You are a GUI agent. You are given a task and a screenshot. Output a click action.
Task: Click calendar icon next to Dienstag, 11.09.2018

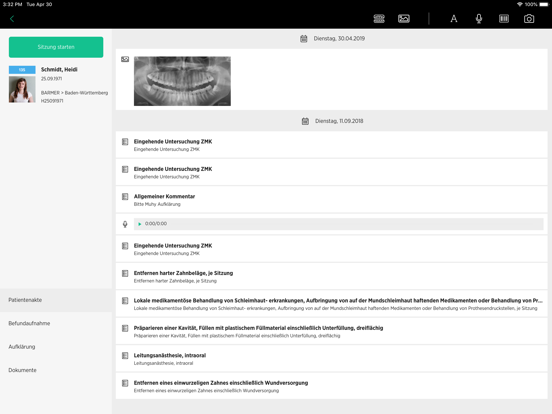pyautogui.click(x=305, y=121)
